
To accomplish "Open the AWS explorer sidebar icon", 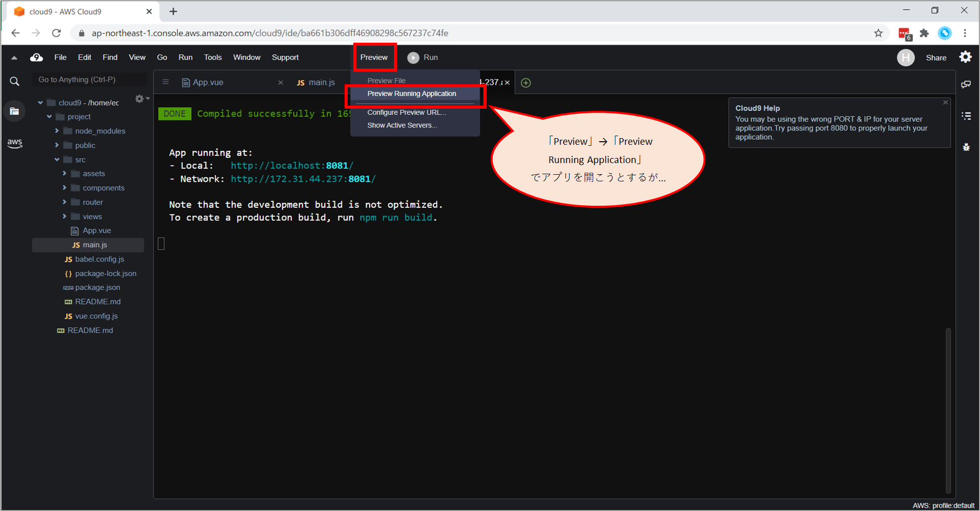I will [x=15, y=143].
